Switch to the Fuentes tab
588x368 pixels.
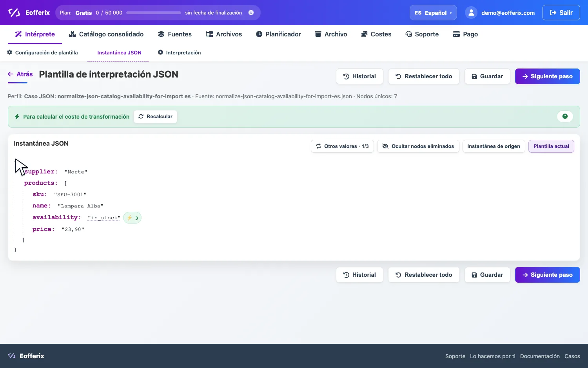[x=175, y=34]
